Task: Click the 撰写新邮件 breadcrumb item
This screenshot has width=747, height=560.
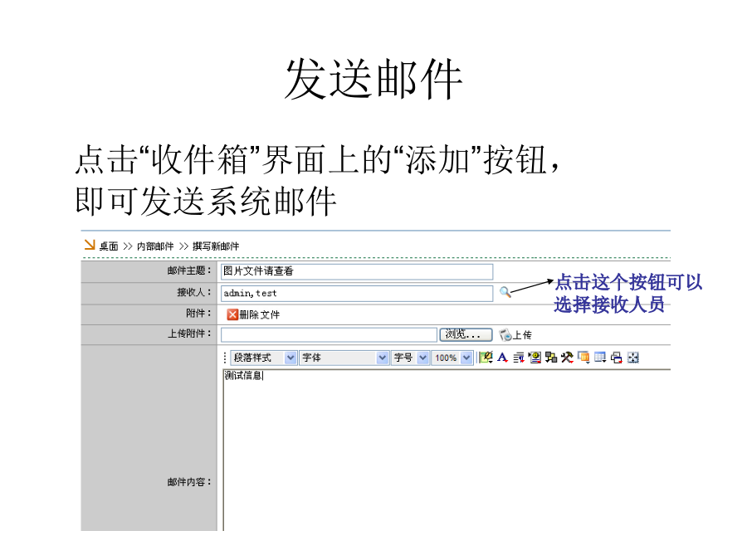Action: pos(216,246)
